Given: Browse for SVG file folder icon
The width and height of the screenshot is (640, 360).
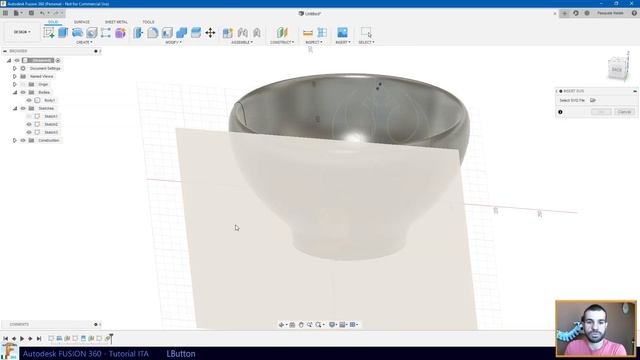Looking at the screenshot, I should [x=593, y=100].
